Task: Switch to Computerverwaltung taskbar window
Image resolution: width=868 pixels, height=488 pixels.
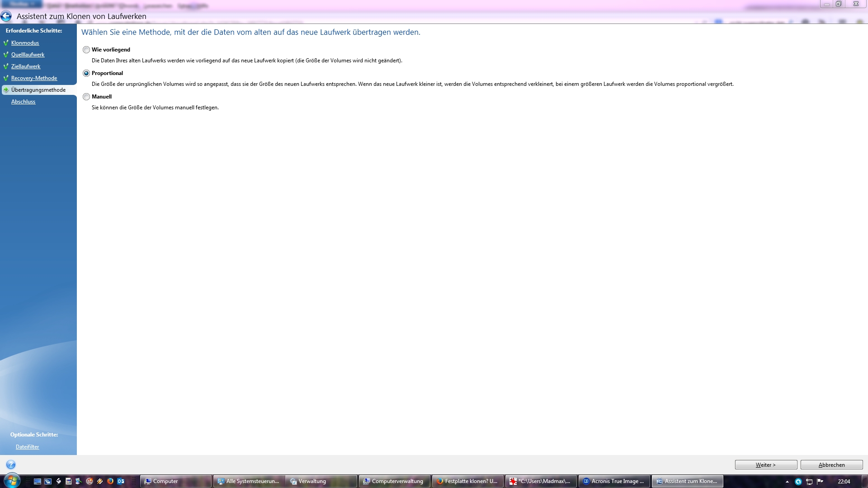Action: 394,481
